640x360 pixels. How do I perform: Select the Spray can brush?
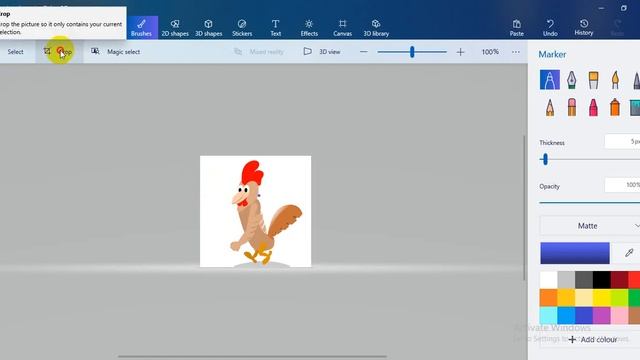[x=615, y=107]
